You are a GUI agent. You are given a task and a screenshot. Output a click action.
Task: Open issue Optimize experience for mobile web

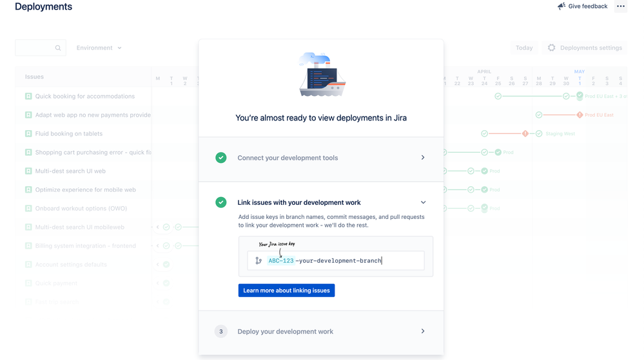pyautogui.click(x=86, y=190)
